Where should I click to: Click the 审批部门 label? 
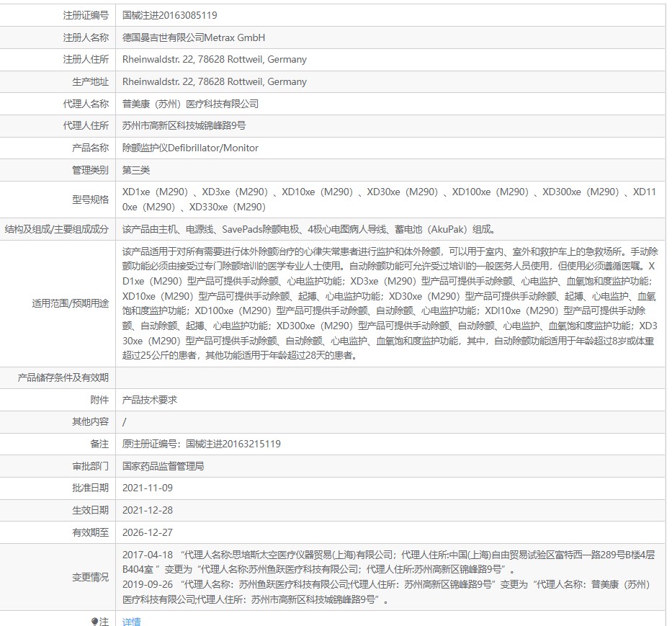[91, 466]
